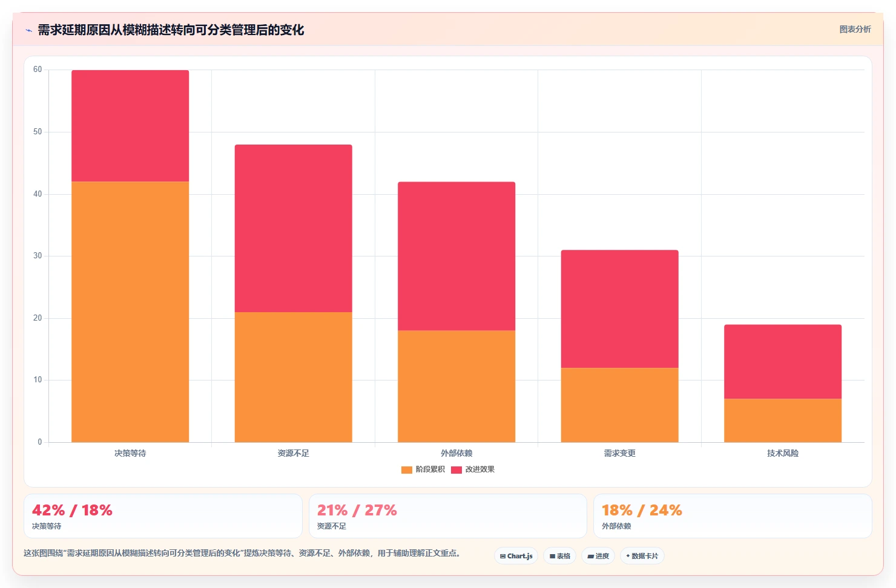
Task: Click the y-axis value 30
Action: [x=38, y=256]
